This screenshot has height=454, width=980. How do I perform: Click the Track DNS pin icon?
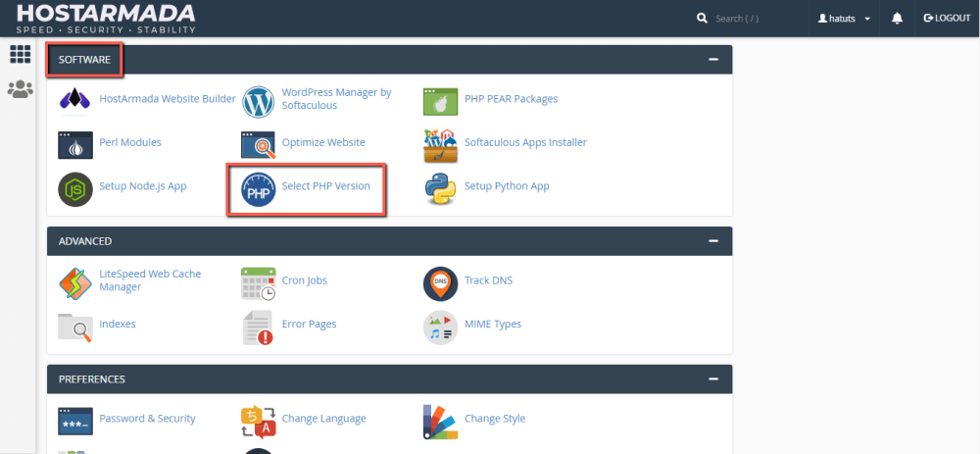point(441,283)
